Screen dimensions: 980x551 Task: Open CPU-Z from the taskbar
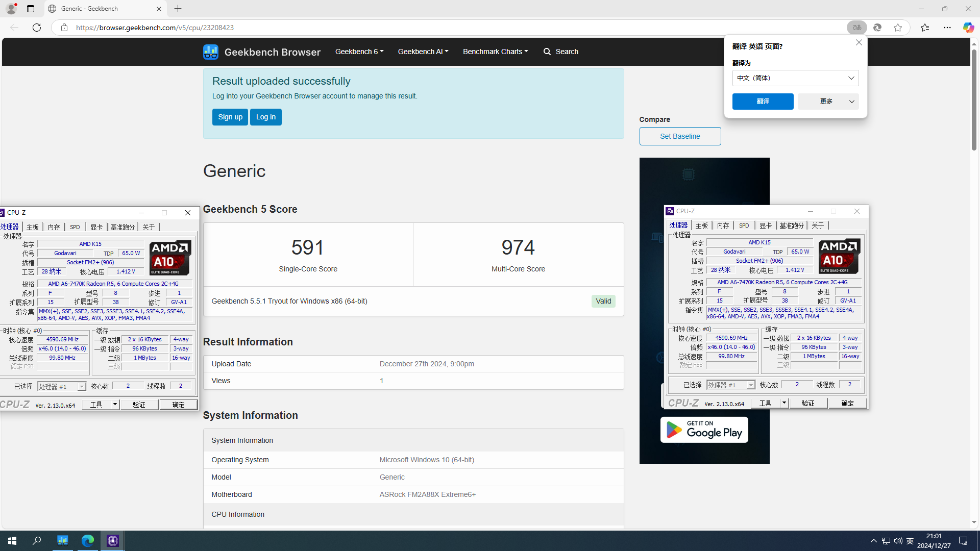pos(113,541)
